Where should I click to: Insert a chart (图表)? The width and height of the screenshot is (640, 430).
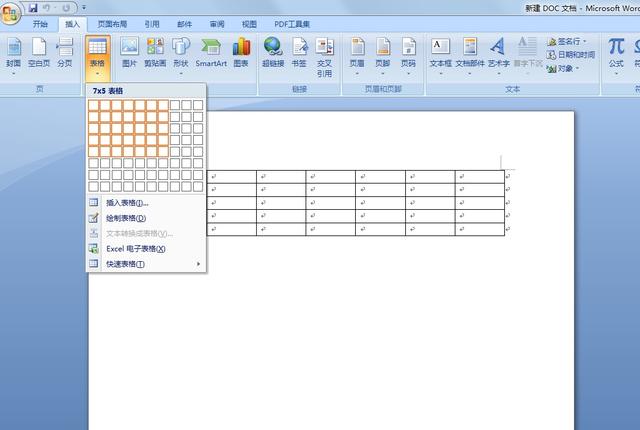[x=241, y=52]
